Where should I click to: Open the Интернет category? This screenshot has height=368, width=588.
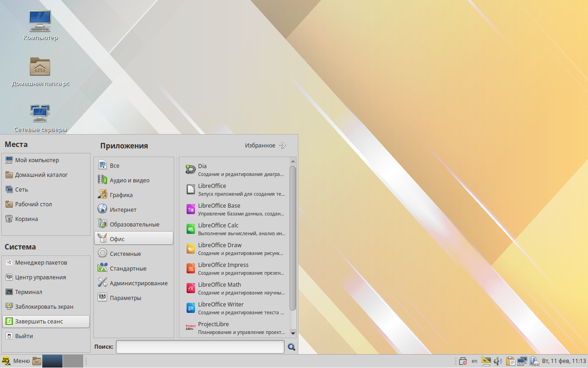134,209
